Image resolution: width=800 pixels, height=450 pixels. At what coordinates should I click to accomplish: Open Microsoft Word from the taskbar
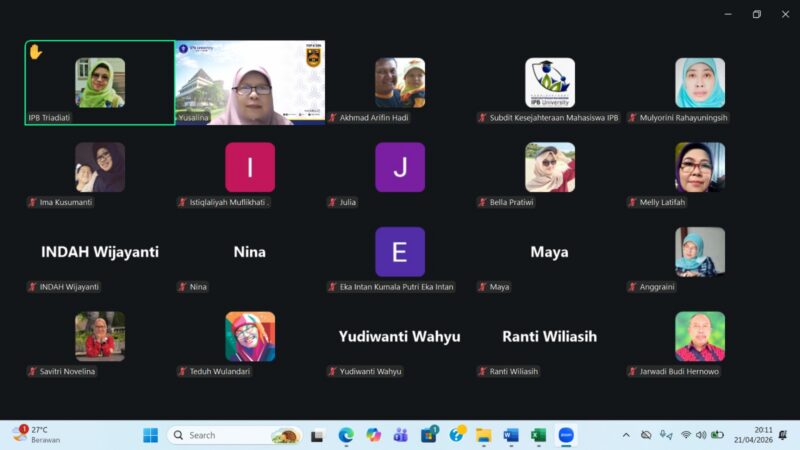[x=511, y=435]
